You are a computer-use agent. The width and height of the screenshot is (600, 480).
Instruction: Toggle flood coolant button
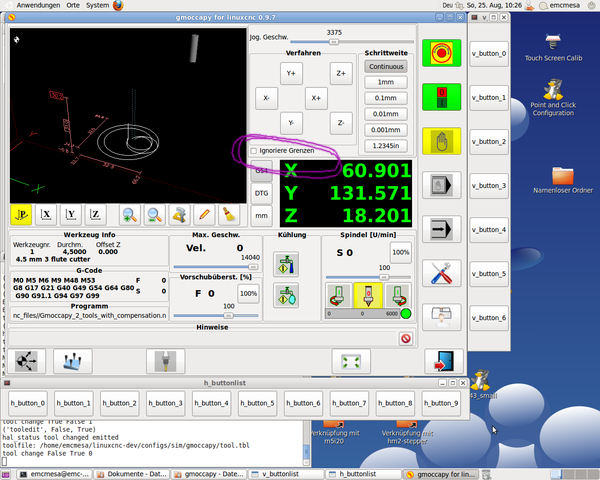[286, 264]
